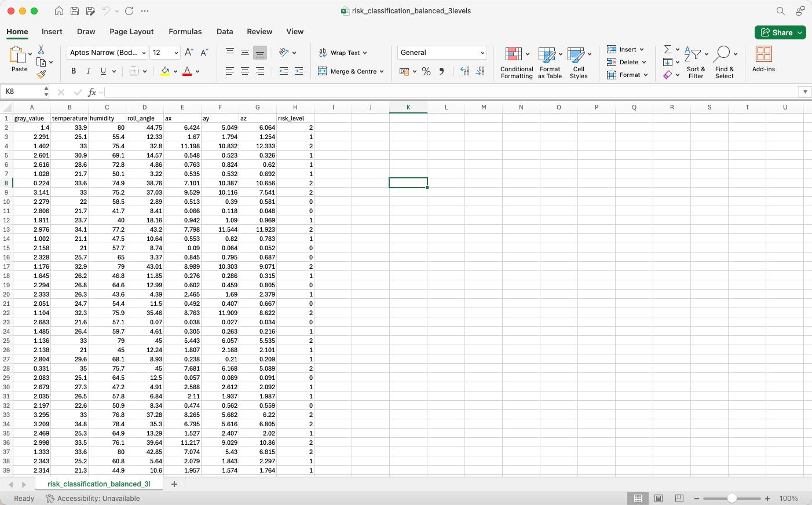Toggle Bold formatting
812x505 pixels.
pos(74,71)
